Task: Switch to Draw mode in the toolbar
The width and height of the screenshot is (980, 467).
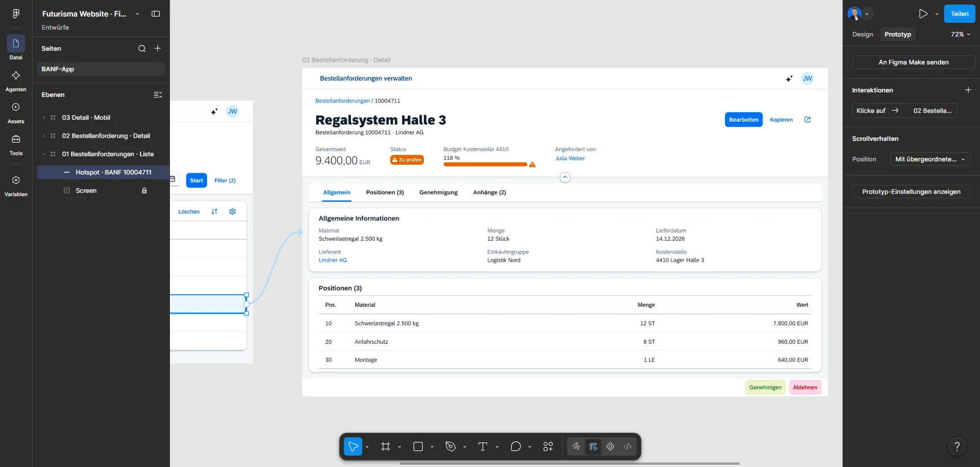Action: 576,446
